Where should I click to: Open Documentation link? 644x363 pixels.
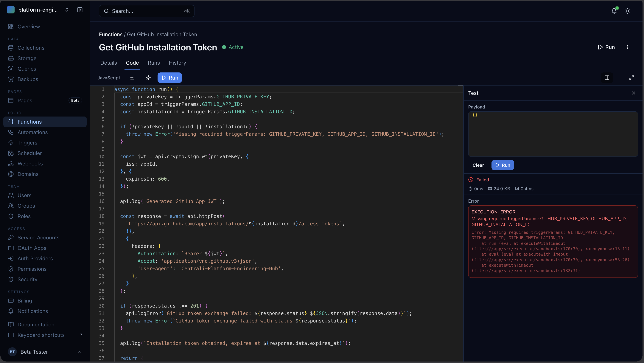tap(45, 325)
